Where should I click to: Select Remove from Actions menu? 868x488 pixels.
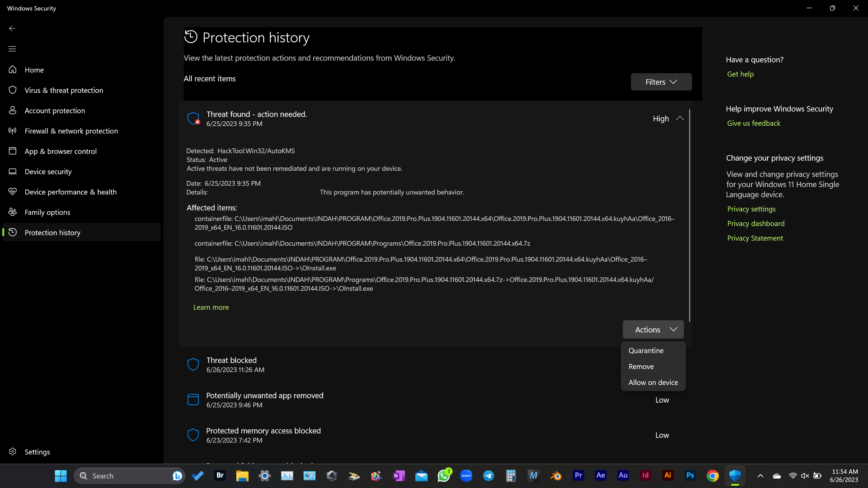pyautogui.click(x=641, y=366)
